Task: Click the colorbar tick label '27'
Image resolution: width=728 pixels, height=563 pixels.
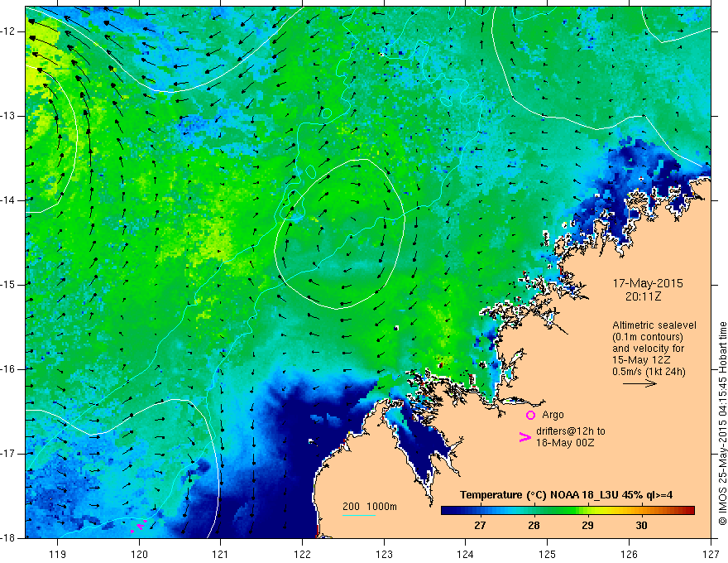Action: pos(480,526)
